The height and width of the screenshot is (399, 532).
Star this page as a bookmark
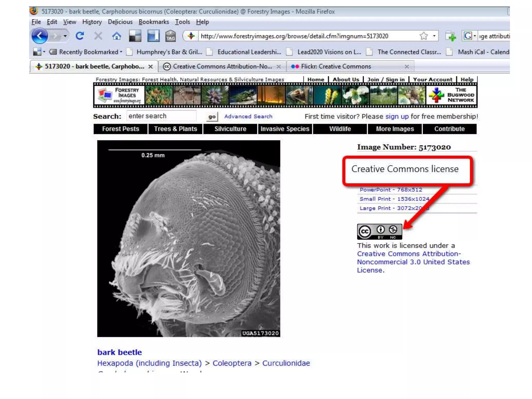(423, 36)
